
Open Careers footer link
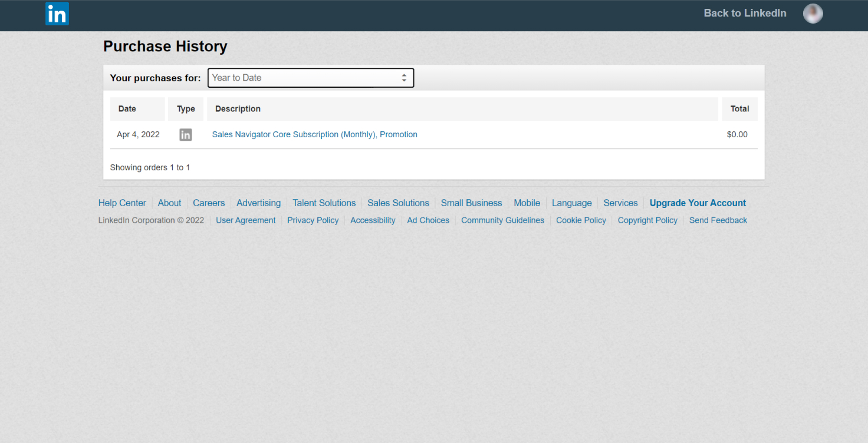[209, 203]
